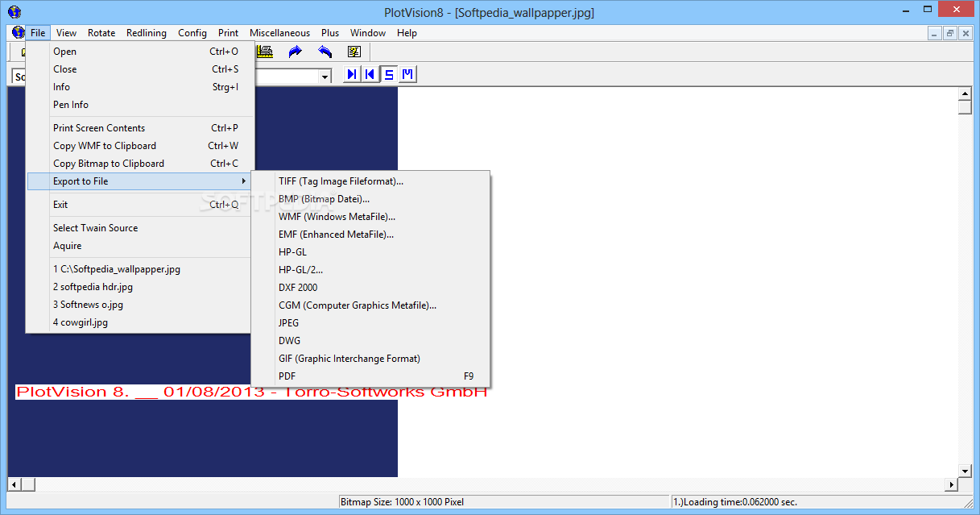
Task: Export as EMF (Enhanced MetaFile)
Action: 370,235
